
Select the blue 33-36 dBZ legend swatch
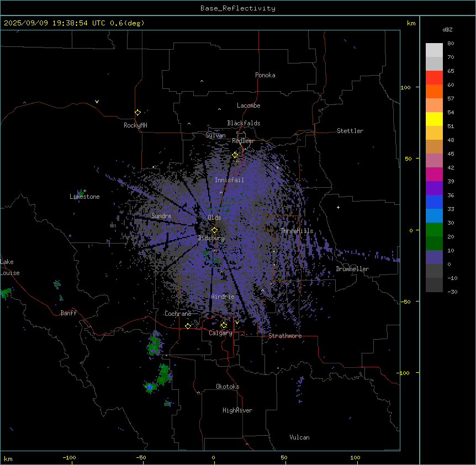pos(434,202)
